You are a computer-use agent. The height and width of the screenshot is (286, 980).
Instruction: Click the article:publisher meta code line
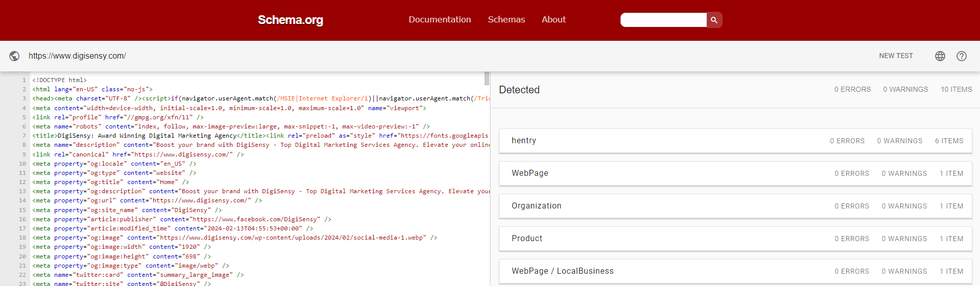click(182, 219)
